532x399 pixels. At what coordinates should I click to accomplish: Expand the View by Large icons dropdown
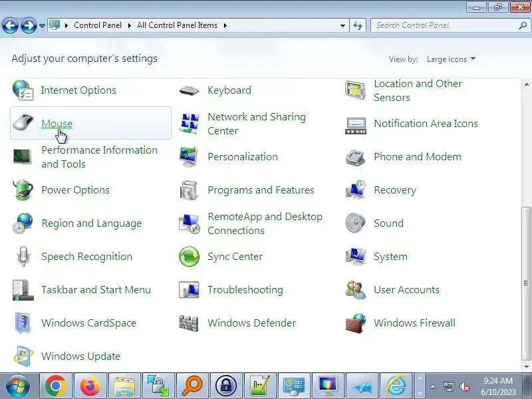(452, 59)
